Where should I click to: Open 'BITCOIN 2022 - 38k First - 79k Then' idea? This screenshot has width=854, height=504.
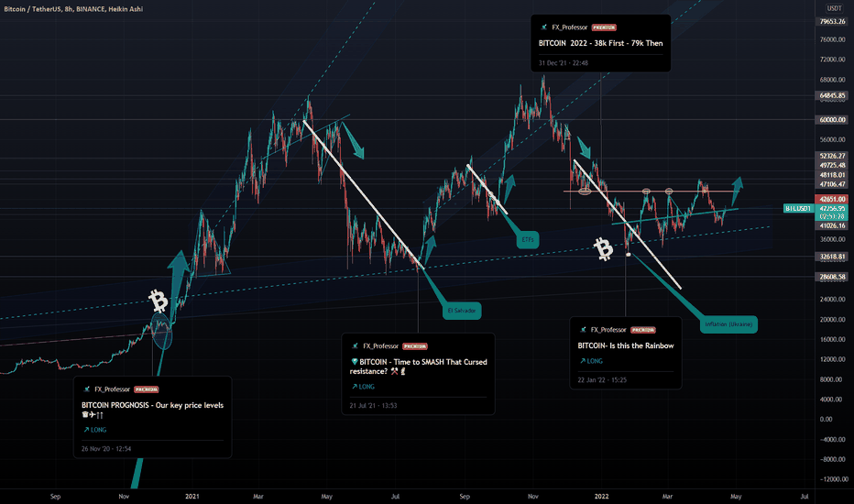(x=601, y=44)
